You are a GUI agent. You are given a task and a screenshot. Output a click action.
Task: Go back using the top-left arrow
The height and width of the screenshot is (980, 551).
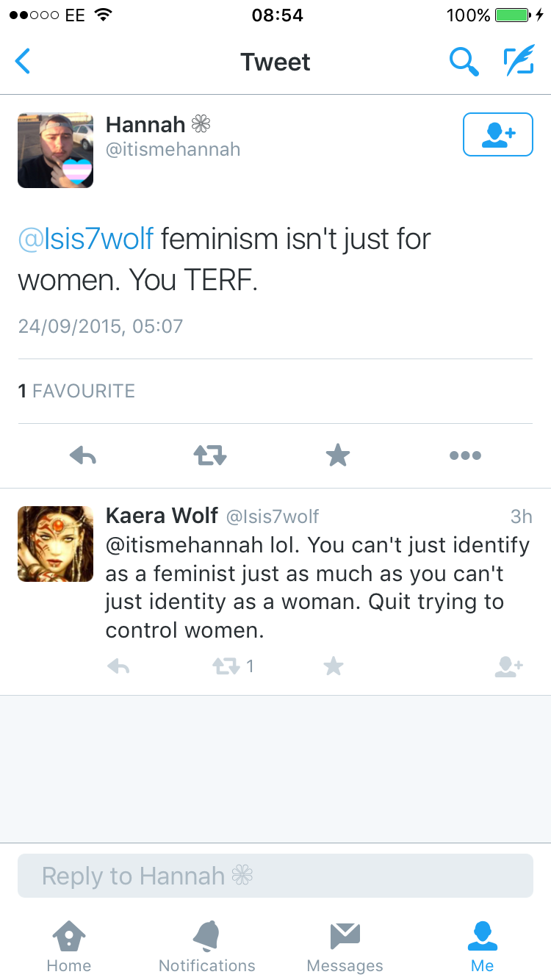(24, 62)
